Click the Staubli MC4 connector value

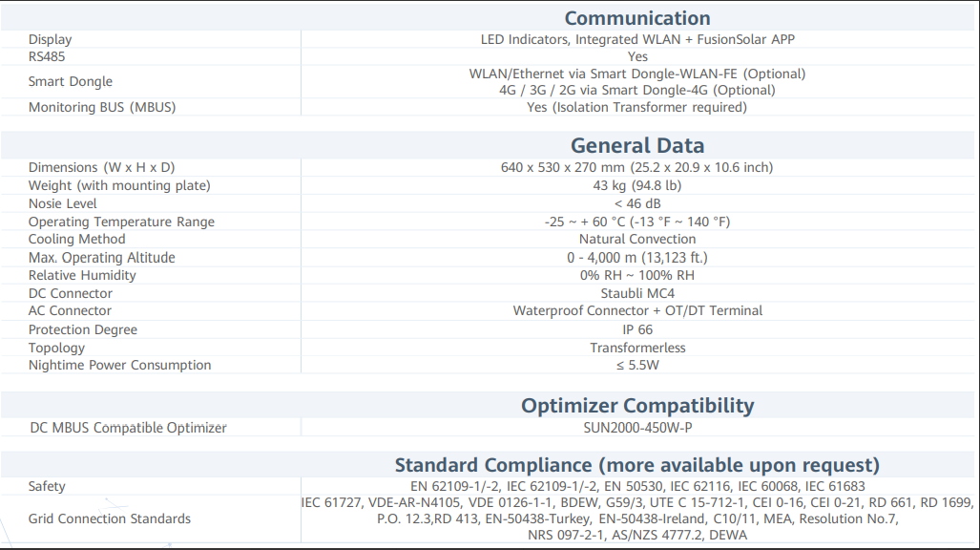(x=637, y=293)
